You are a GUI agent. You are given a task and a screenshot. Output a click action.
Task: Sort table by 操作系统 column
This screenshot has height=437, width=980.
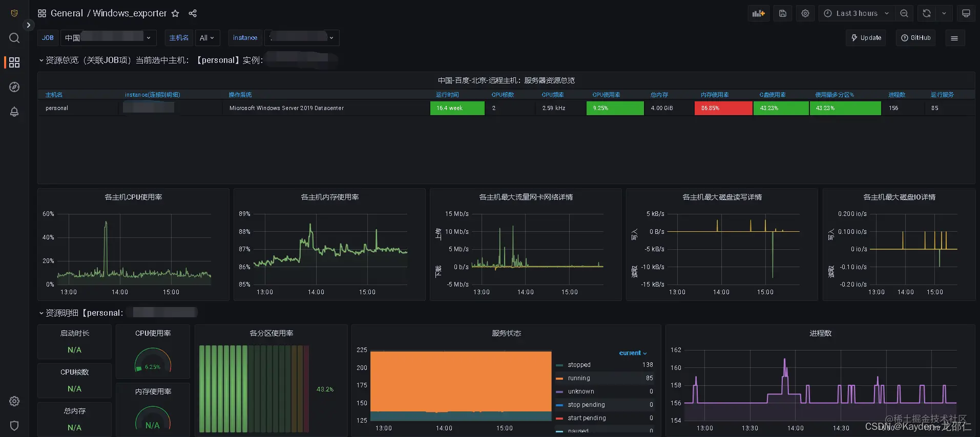coord(240,95)
